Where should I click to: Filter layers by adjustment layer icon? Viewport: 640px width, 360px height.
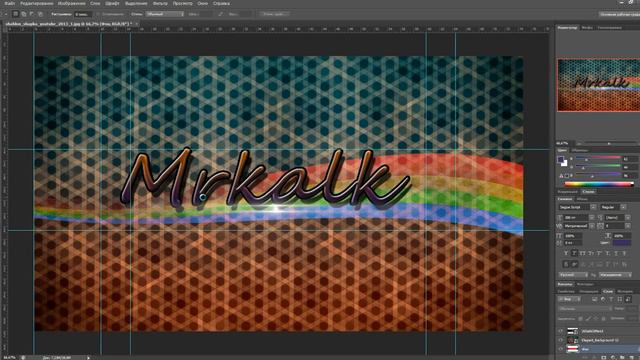(x=603, y=299)
